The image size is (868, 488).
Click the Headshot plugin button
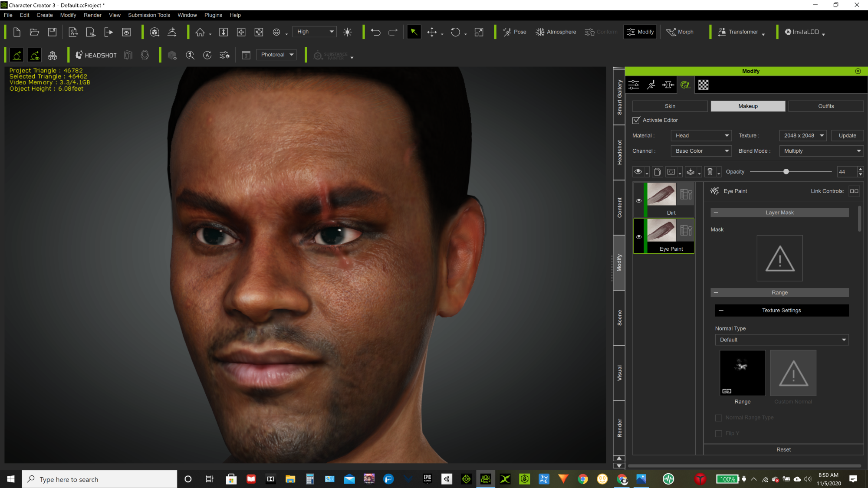[96, 55]
